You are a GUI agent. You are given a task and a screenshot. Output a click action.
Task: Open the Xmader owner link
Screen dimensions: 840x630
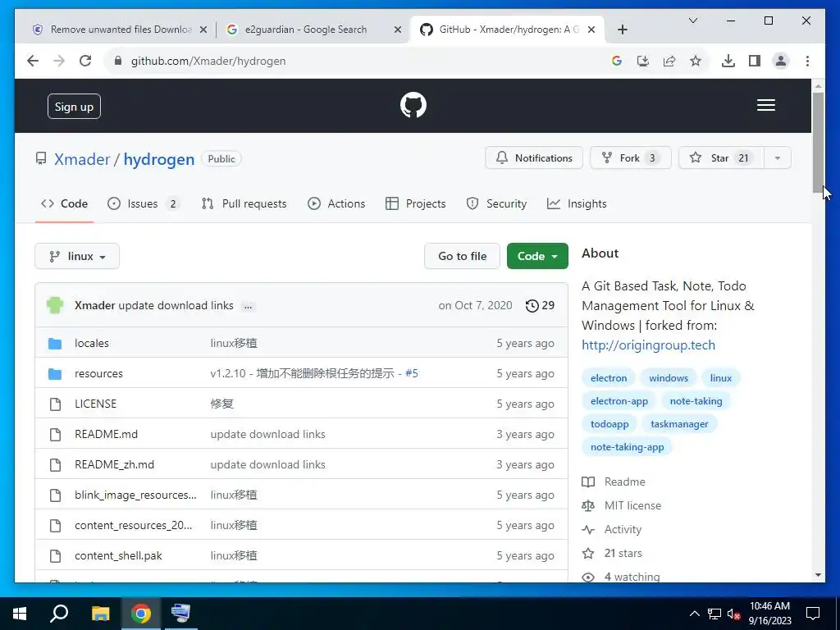click(82, 159)
